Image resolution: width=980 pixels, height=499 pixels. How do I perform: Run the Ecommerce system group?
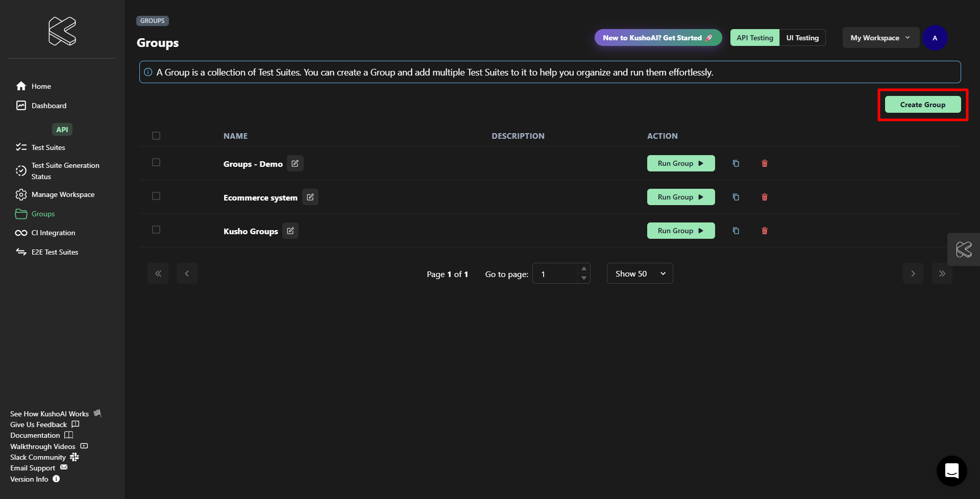(680, 197)
